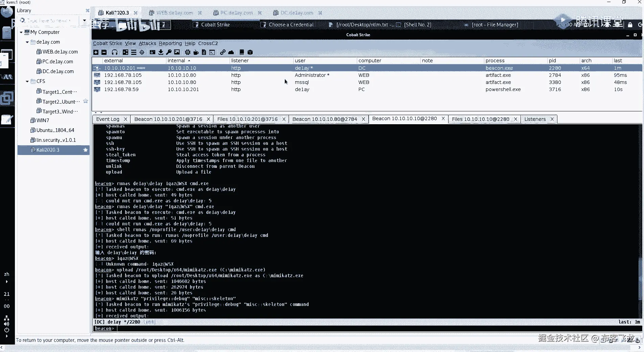Click the book help toolbar icon

click(x=242, y=52)
